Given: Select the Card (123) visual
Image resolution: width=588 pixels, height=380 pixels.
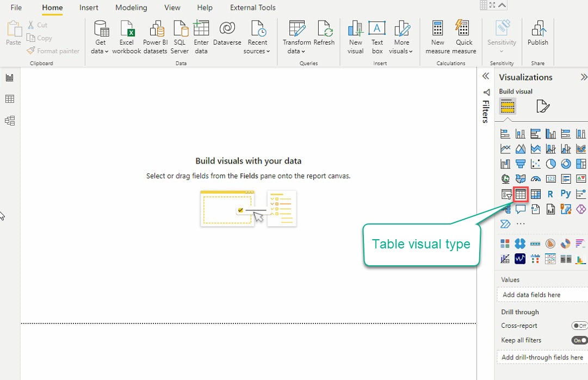Looking at the screenshot, I should click(x=550, y=179).
